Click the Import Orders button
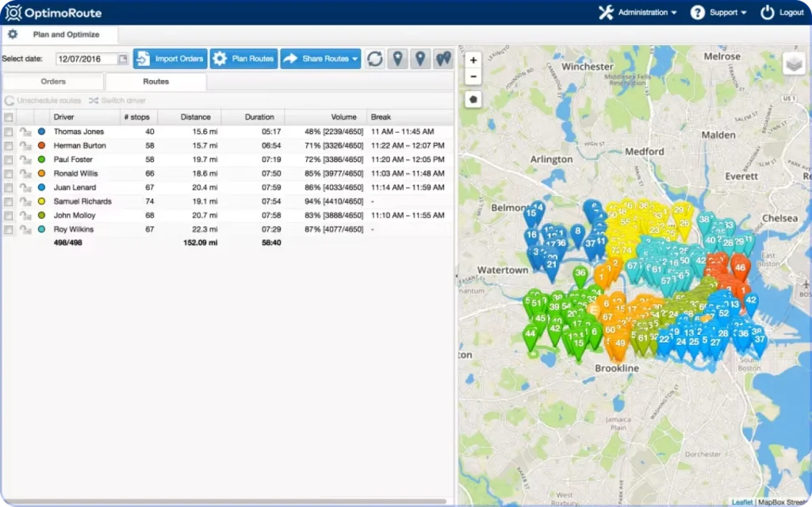812x507 pixels. point(170,59)
